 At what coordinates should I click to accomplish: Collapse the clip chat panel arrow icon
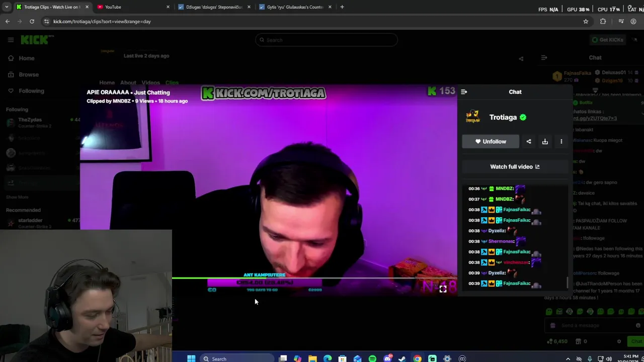click(x=464, y=92)
